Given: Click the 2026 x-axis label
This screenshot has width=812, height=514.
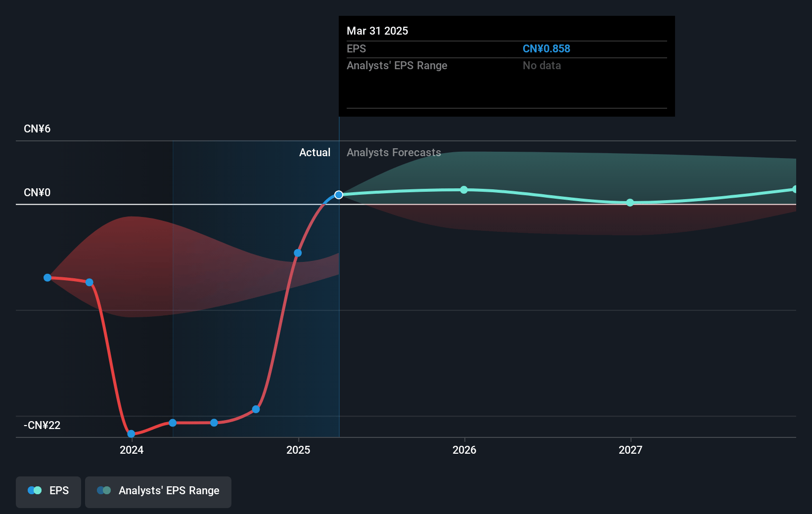Looking at the screenshot, I should click(464, 450).
